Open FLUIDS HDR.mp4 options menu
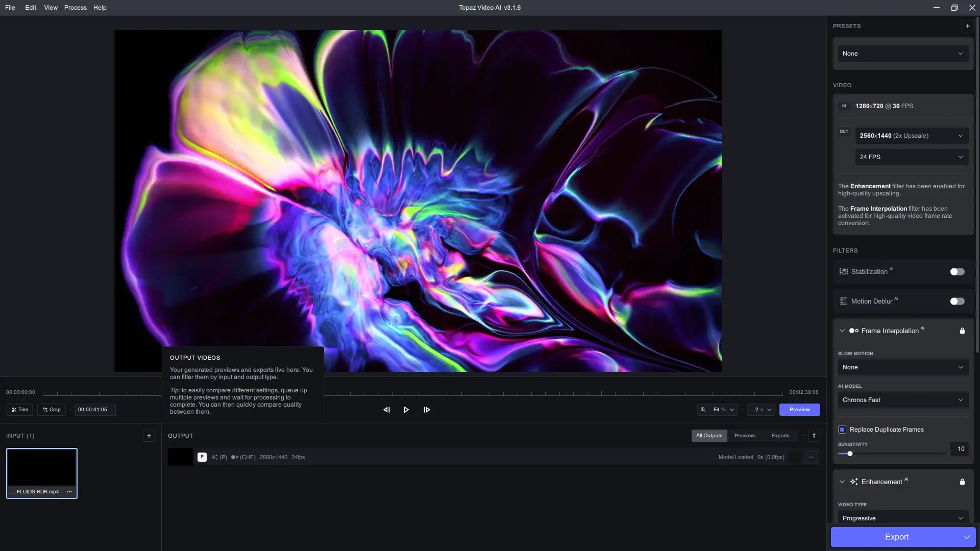Viewport: 980px width, 551px height. tap(69, 492)
